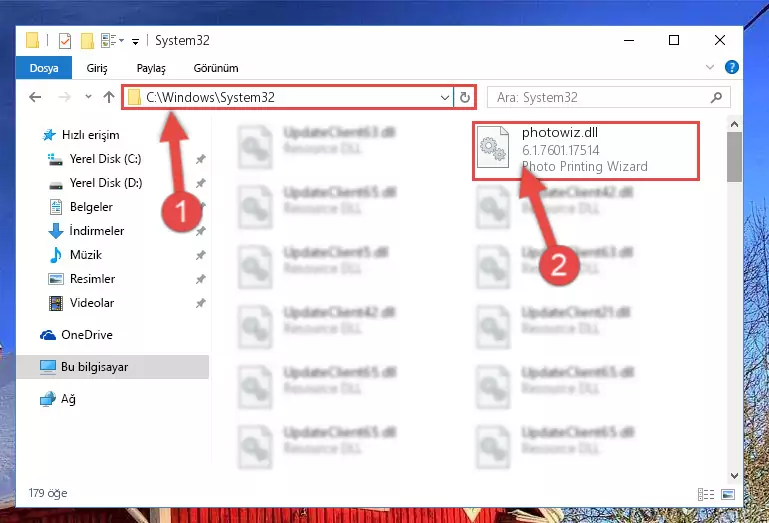
Task: Click pin icon next to Müzik
Action: [200, 255]
